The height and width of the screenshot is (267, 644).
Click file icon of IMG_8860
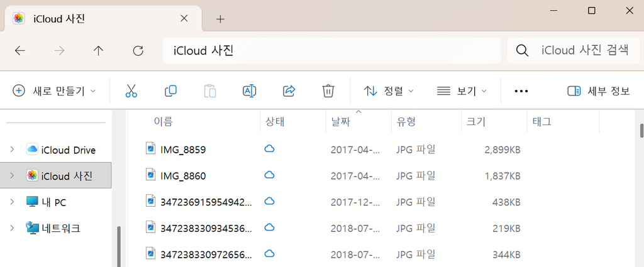point(151,175)
